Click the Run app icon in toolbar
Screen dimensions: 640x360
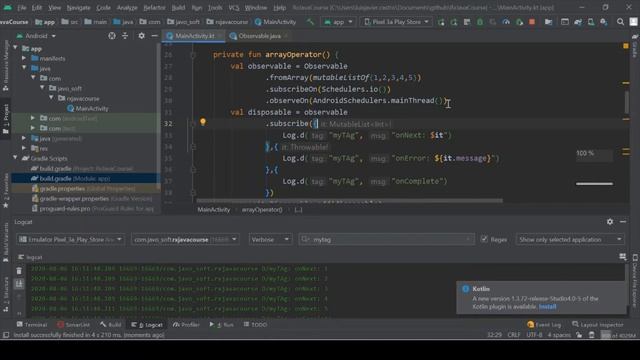pyautogui.click(x=441, y=22)
